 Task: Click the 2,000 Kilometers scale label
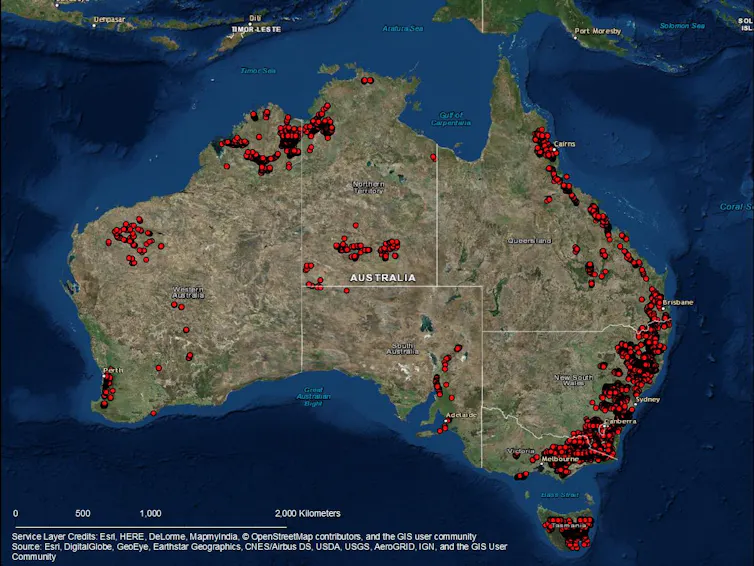click(x=308, y=513)
